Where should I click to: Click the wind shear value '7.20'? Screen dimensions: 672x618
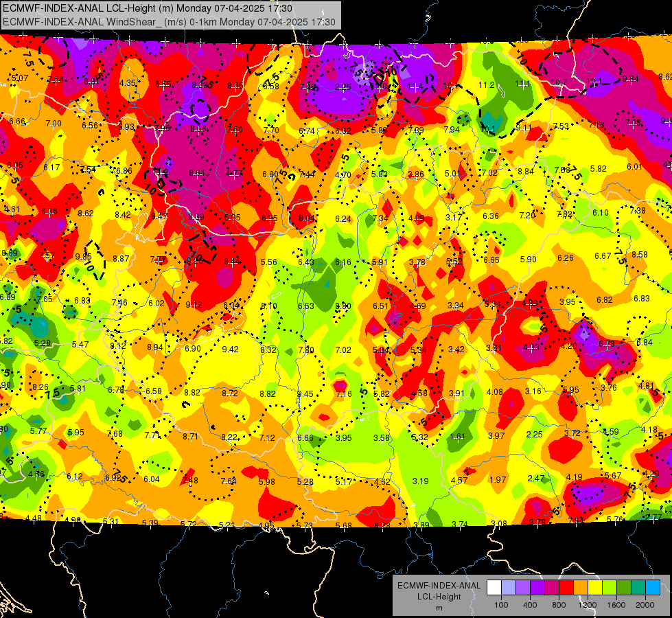point(527,216)
